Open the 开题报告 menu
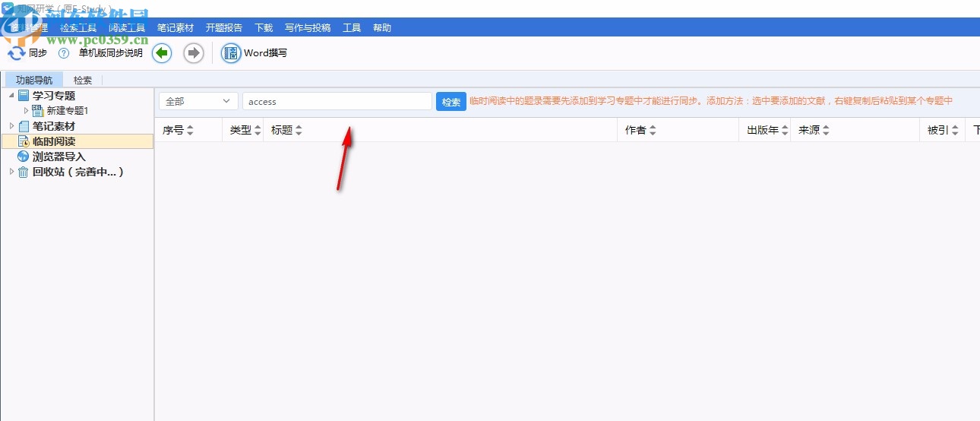Viewport: 980px width, 421px height. (x=224, y=28)
